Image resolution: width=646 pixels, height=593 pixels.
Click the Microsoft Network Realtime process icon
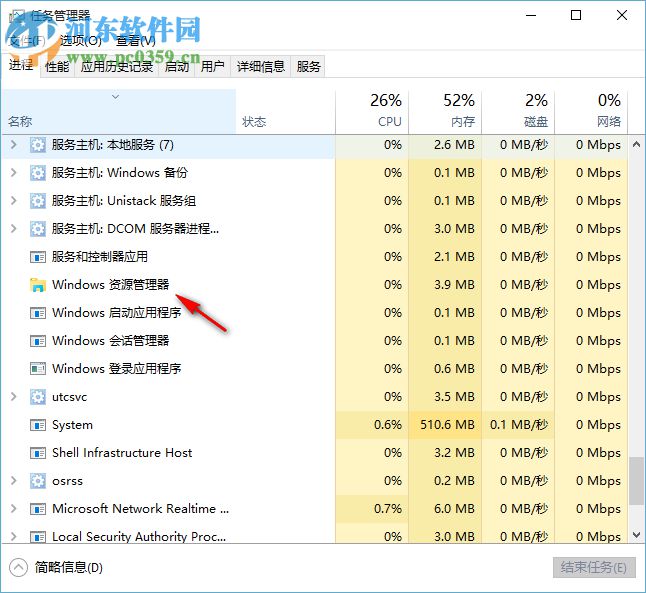coord(38,509)
